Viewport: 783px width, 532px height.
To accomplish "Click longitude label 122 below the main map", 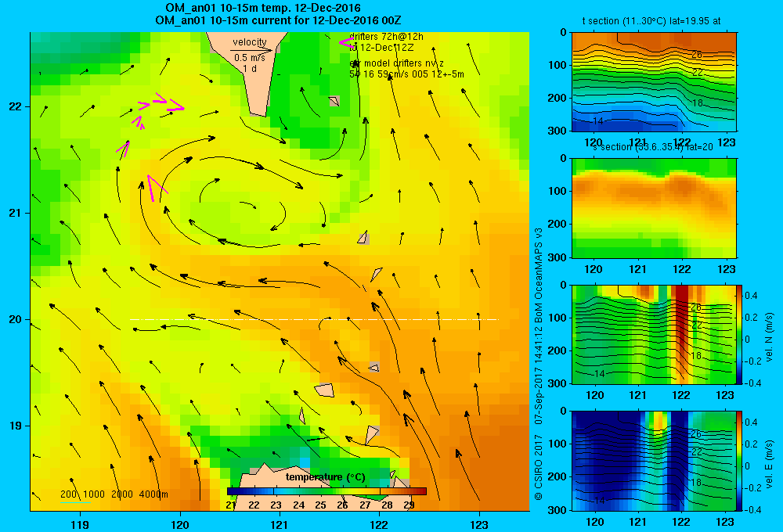I will [x=380, y=524].
